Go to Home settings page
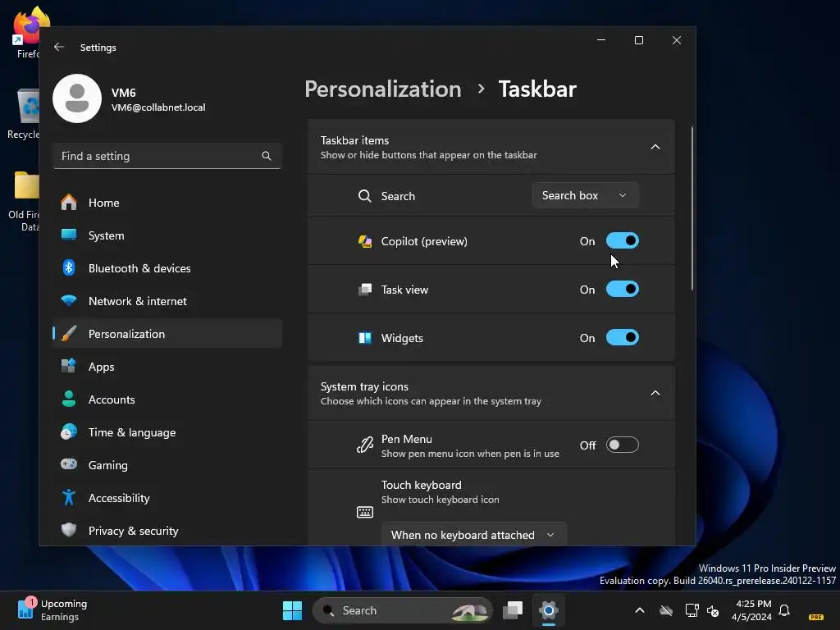Viewport: 840px width, 630px height. tap(167, 203)
